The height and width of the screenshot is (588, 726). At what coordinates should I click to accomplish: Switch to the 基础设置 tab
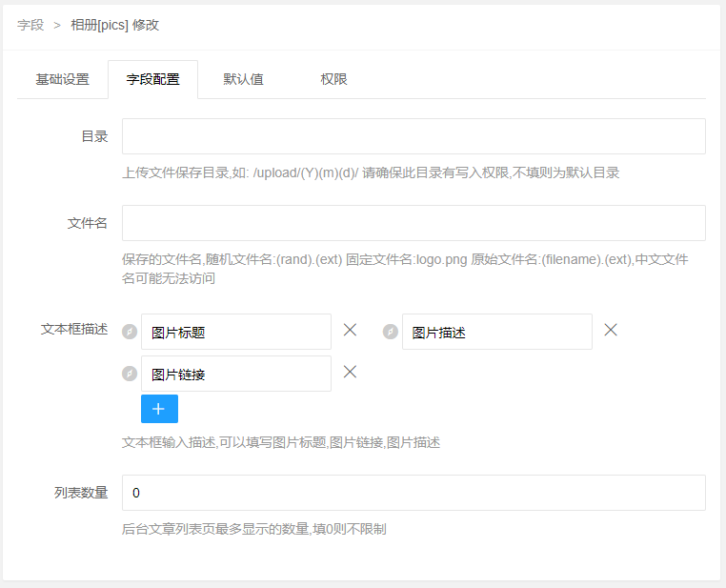pos(63,79)
